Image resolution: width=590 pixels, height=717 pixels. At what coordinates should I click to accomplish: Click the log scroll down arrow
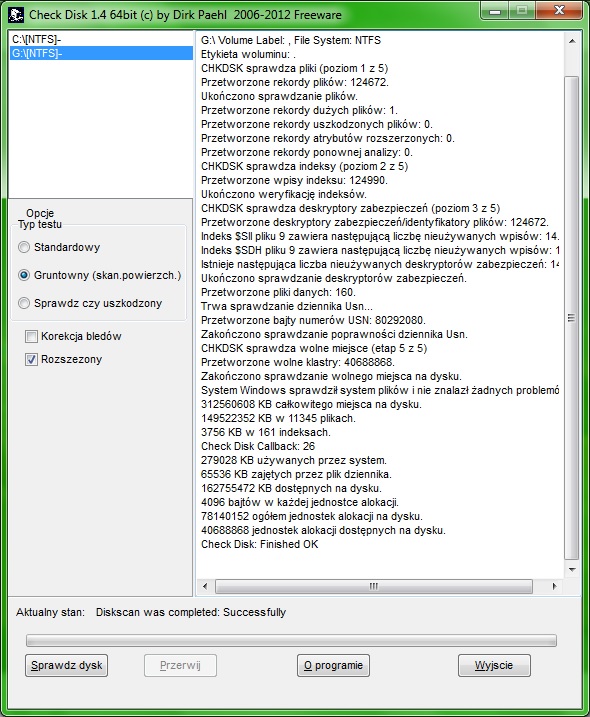point(572,569)
